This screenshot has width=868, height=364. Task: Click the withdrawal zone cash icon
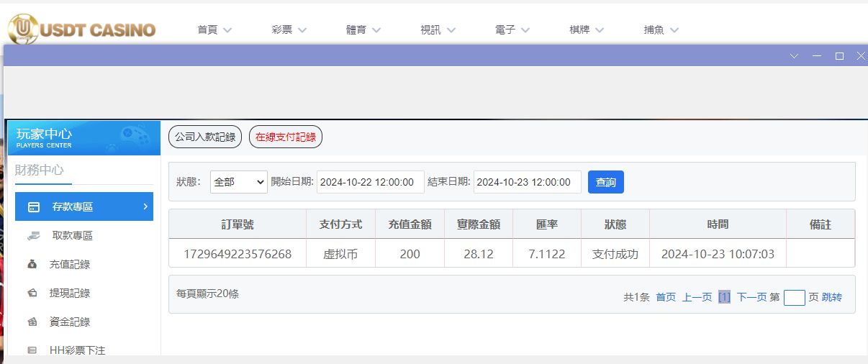[x=33, y=236]
